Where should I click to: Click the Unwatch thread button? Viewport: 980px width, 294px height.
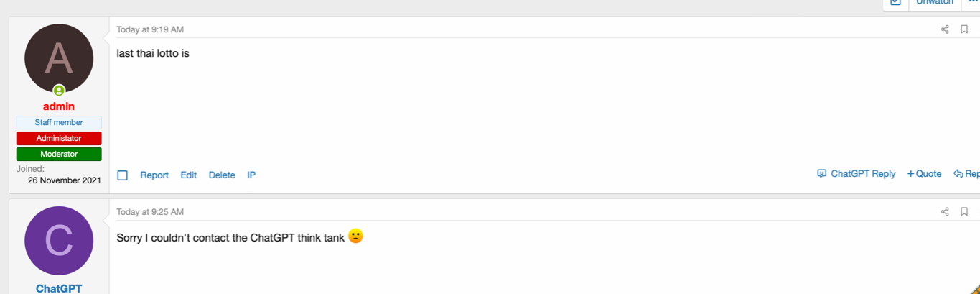[934, 3]
